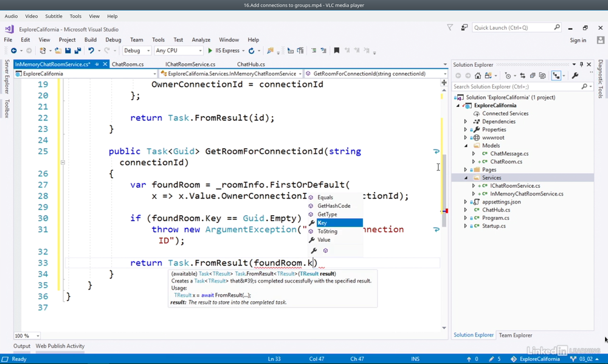Open Properties with the wrench icon in Solution Explorer
The image size is (608, 364).
click(575, 76)
